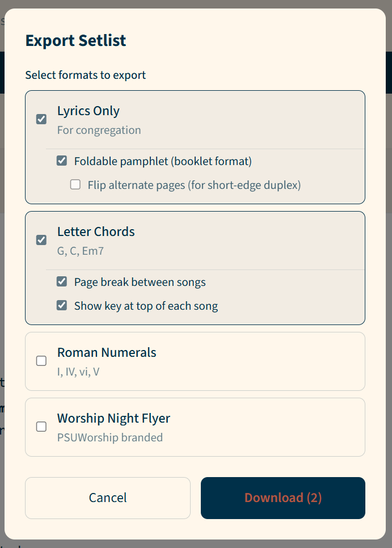Untick the Show key at top checkbox
Screen dimensions: 392x548
pyautogui.click(x=62, y=306)
